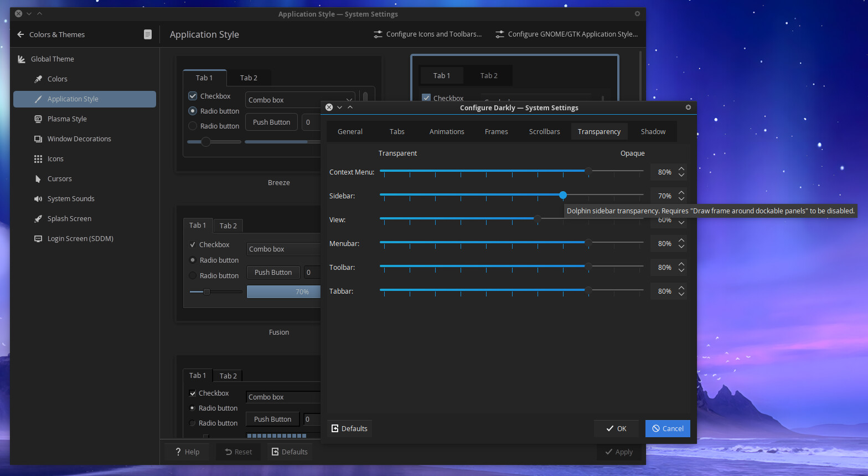Screen dimensions: 868x476
Task: Select the Plasma Style icon
Action: click(38, 119)
